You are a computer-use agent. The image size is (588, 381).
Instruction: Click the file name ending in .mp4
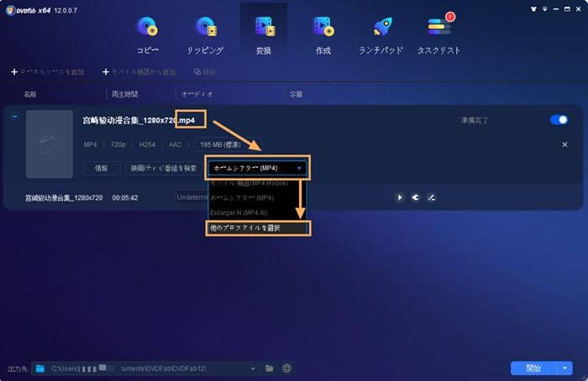coord(139,120)
